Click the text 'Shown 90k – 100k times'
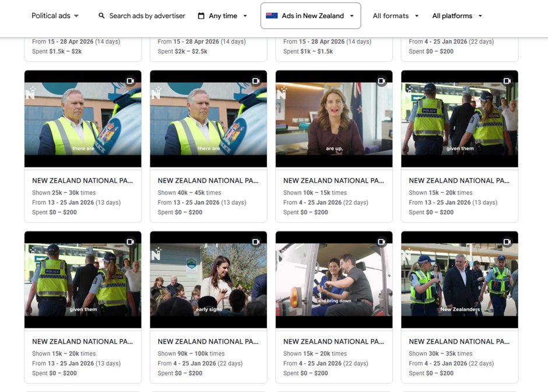This screenshot has width=548, height=392. pyautogui.click(x=191, y=354)
